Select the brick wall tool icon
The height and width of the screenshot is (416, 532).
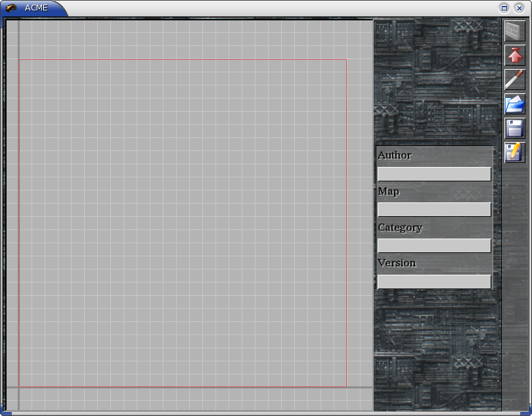click(514, 32)
